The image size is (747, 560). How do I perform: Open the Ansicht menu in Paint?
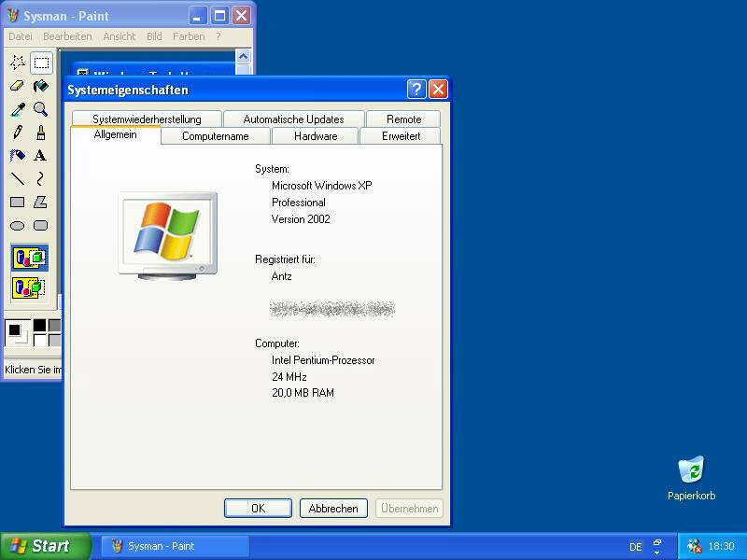(x=120, y=36)
